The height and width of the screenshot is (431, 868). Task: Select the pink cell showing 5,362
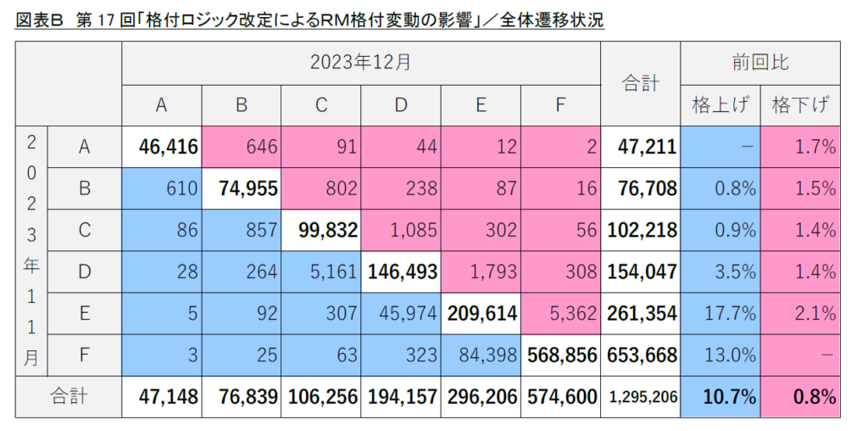pos(560,313)
